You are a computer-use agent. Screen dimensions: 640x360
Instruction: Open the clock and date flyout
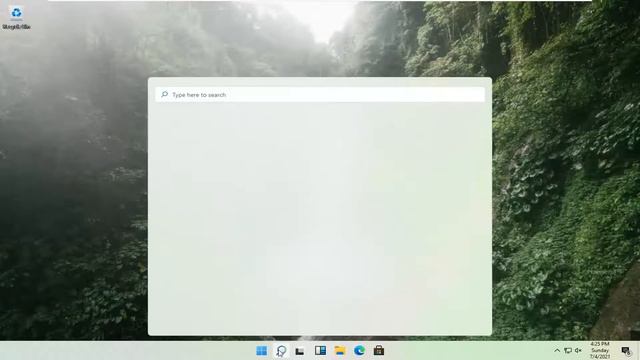point(600,351)
